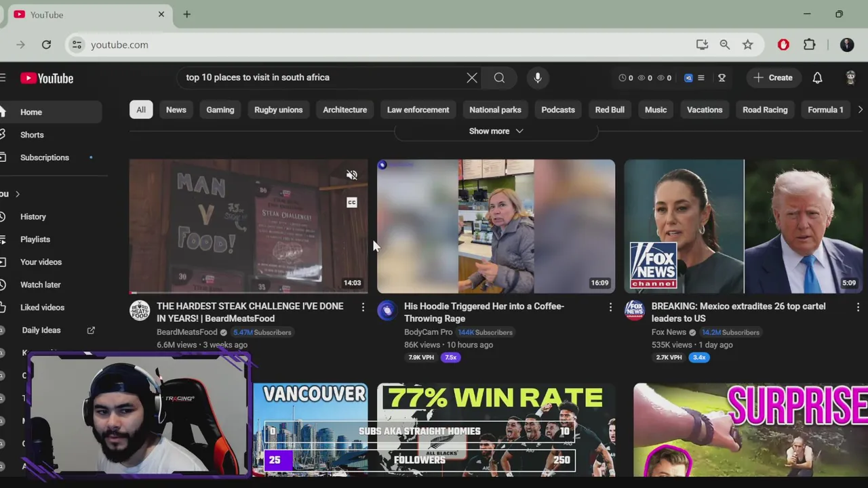Click the BeardMeatsFood channel avatar
The image size is (868, 488).
(x=140, y=311)
